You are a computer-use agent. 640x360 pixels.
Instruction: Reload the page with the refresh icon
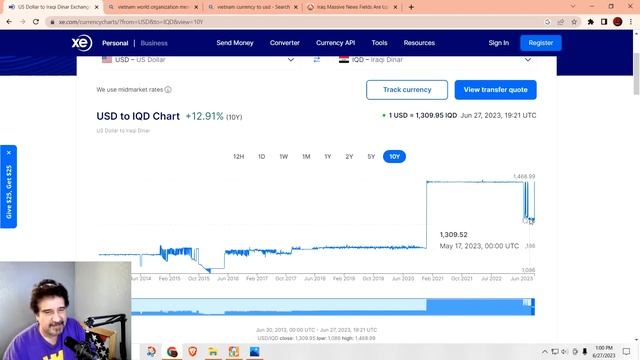[36, 22]
